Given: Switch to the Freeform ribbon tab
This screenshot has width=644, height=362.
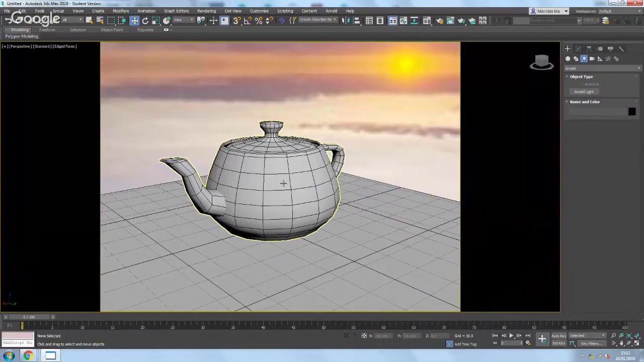Looking at the screenshot, I should pyautogui.click(x=47, y=30).
